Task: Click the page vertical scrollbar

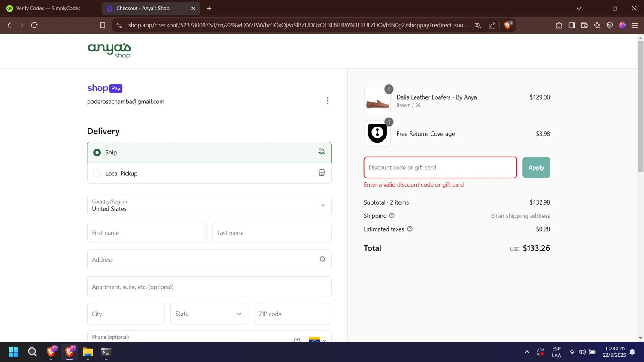Action: 640,107
